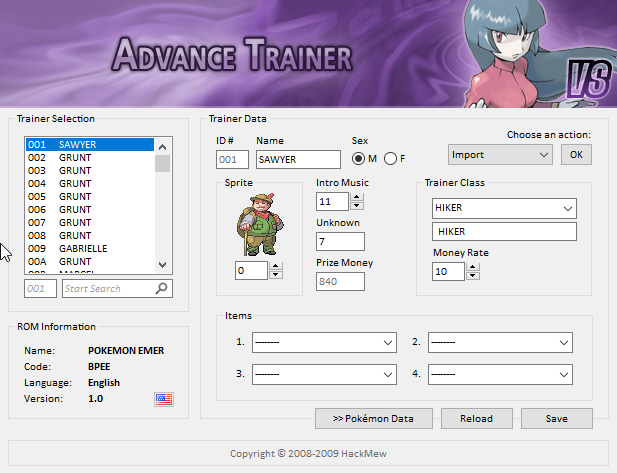Click the Copyright HackMew footer text

click(308, 453)
